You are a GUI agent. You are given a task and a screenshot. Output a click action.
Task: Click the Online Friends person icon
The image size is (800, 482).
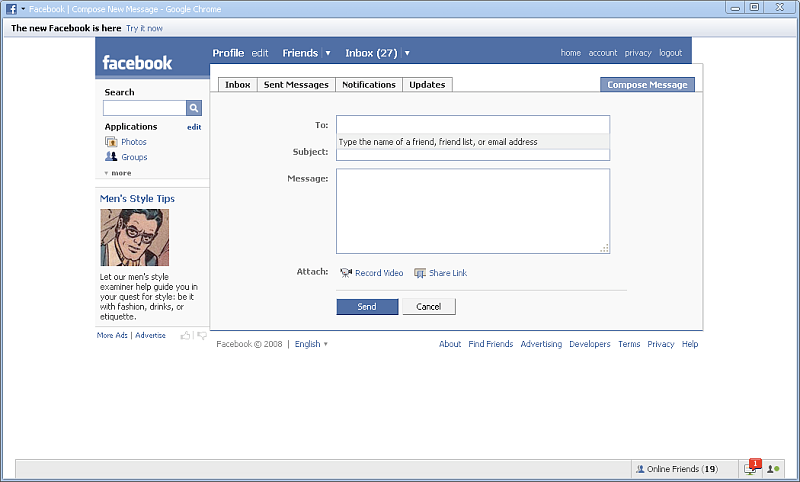[640, 469]
